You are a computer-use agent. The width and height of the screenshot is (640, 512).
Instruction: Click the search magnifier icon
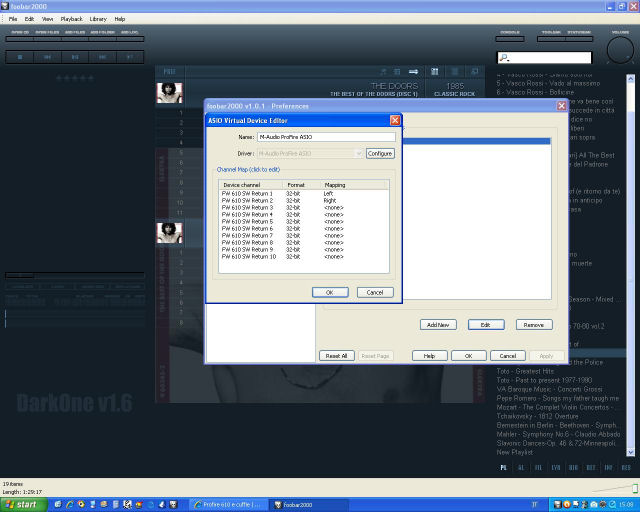504,58
